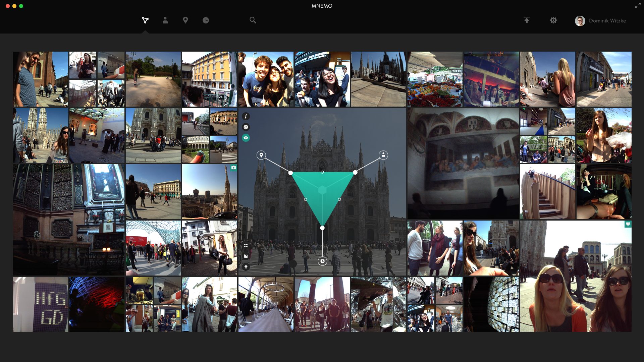The width and height of the screenshot is (644, 362).
Task: Click the person node of the triangle
Action: coord(383,155)
